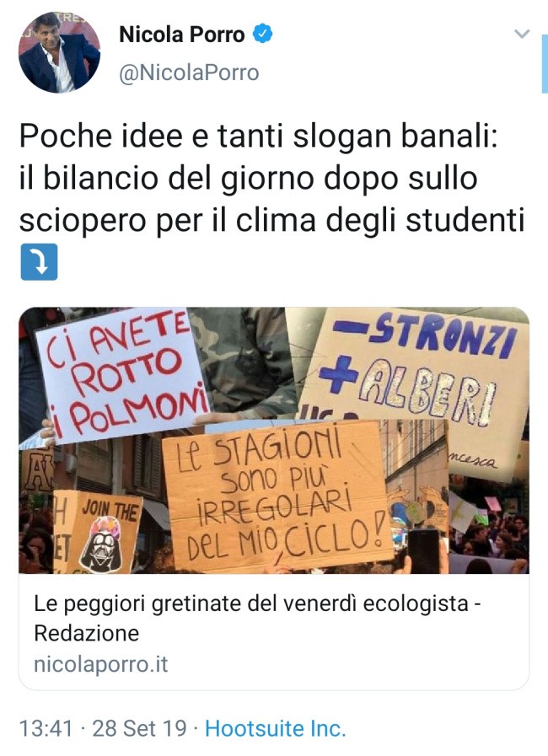
Task: Visit the nicolaporro.it domain link
Action: 101,664
